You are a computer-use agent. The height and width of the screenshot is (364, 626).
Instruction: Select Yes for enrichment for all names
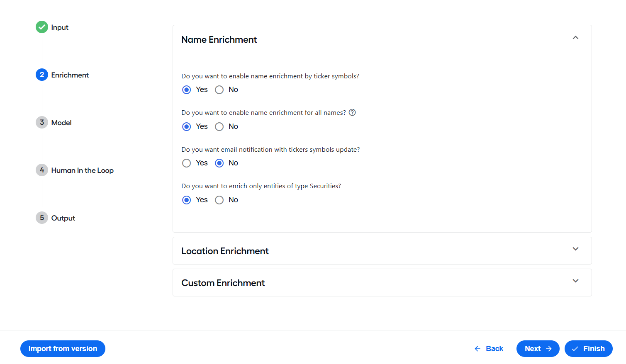click(x=187, y=126)
